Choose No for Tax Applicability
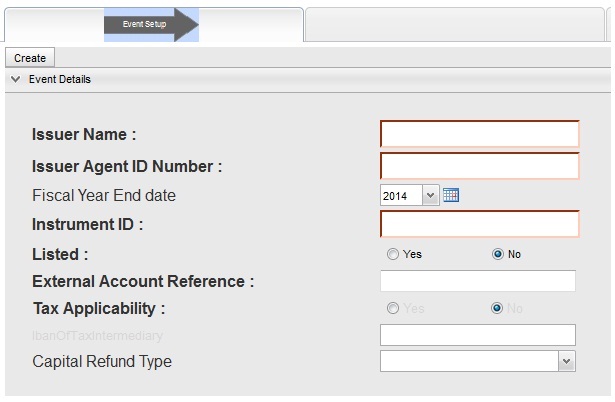The image size is (615, 402). click(498, 308)
